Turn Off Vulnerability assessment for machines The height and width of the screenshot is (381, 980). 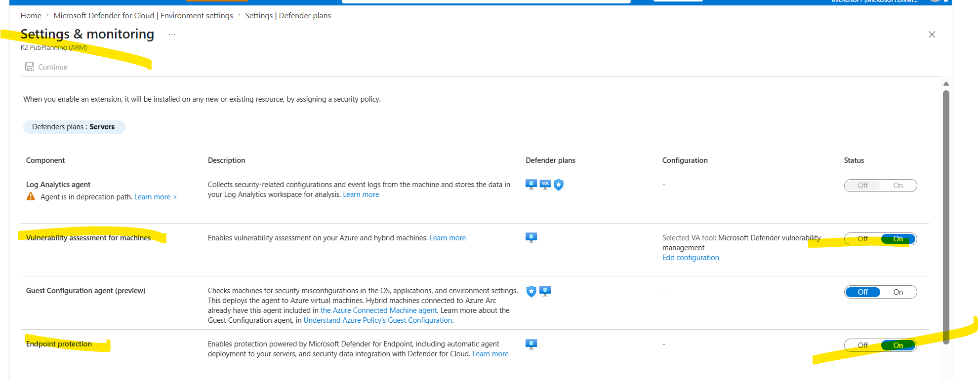(x=862, y=239)
